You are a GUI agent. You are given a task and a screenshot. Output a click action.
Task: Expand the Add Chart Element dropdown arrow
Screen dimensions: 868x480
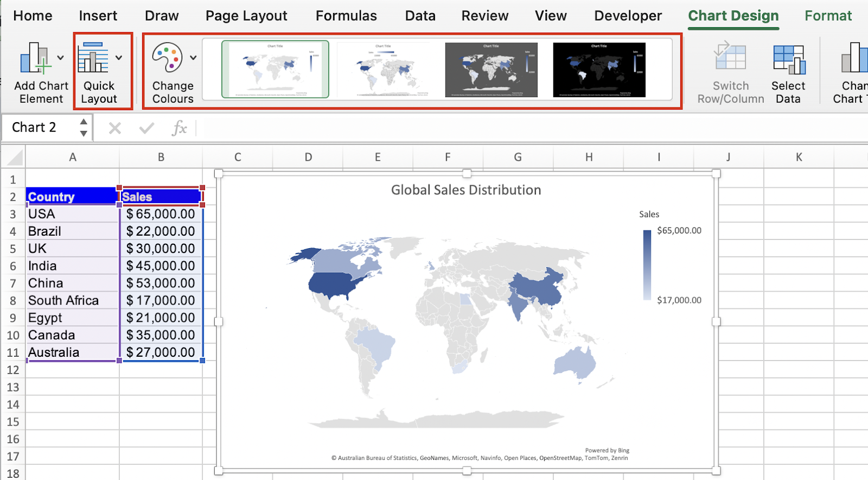coord(61,58)
